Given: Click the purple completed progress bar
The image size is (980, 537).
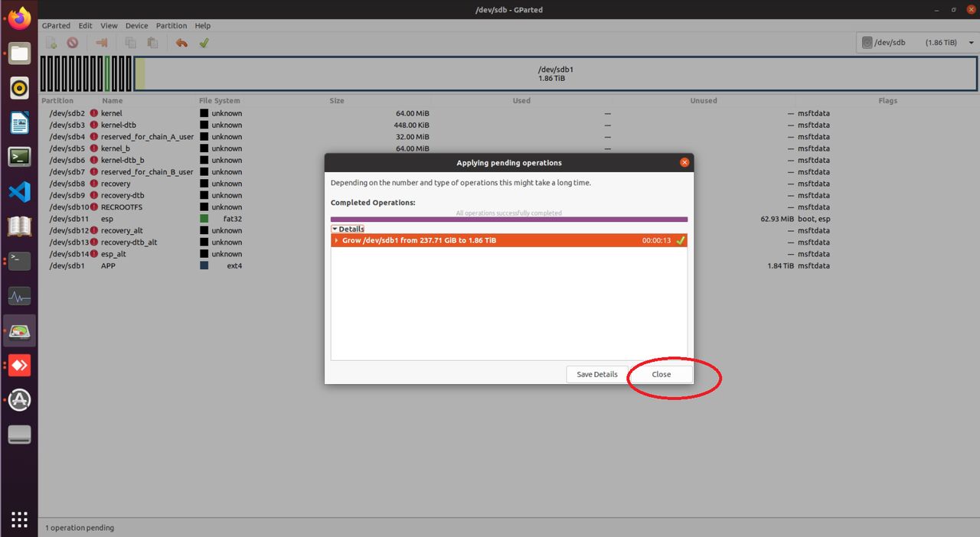Looking at the screenshot, I should (x=509, y=220).
